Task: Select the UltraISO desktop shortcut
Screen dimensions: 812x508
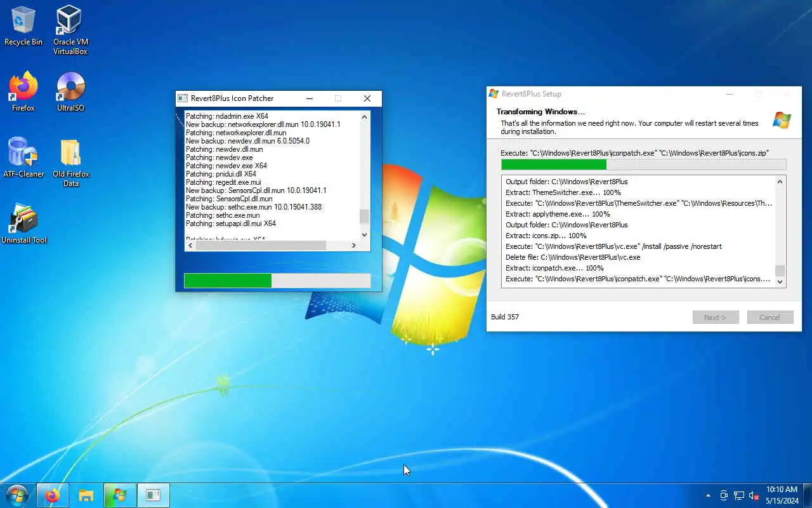Action: (70, 91)
